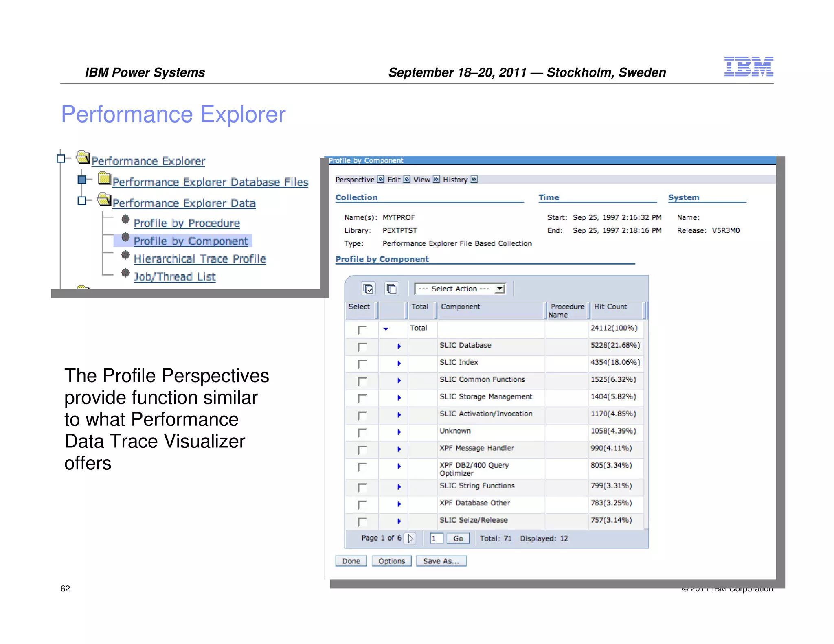This screenshot has width=834, height=644.
Task: Open the Select Action dropdown
Action: [x=460, y=289]
